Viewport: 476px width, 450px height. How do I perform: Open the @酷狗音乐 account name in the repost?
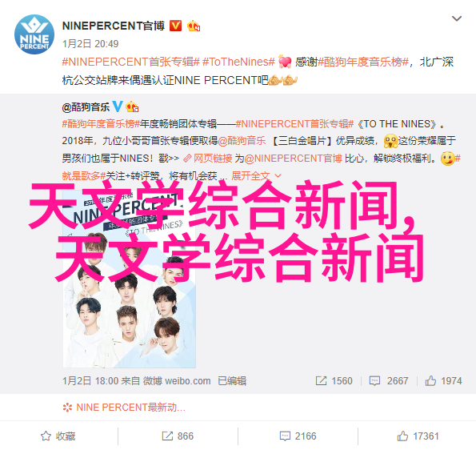(x=86, y=107)
